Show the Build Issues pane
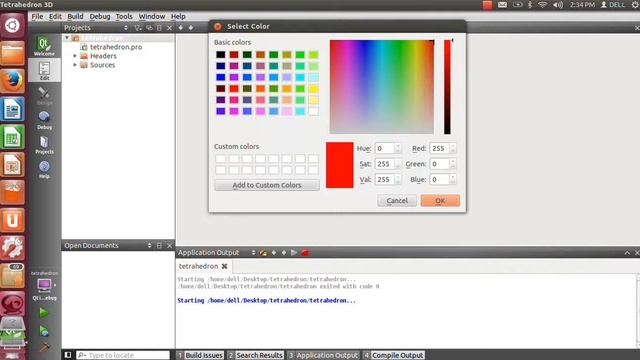 pos(200,355)
